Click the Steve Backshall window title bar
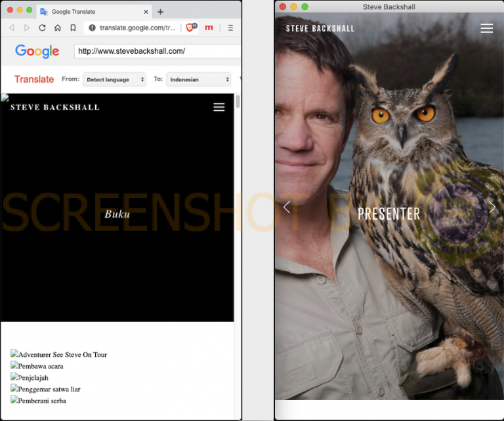Screen dimensions: 504x421 click(x=389, y=7)
